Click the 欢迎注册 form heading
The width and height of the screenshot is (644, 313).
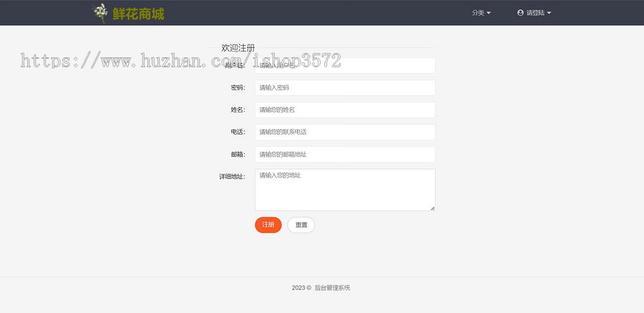pos(238,48)
